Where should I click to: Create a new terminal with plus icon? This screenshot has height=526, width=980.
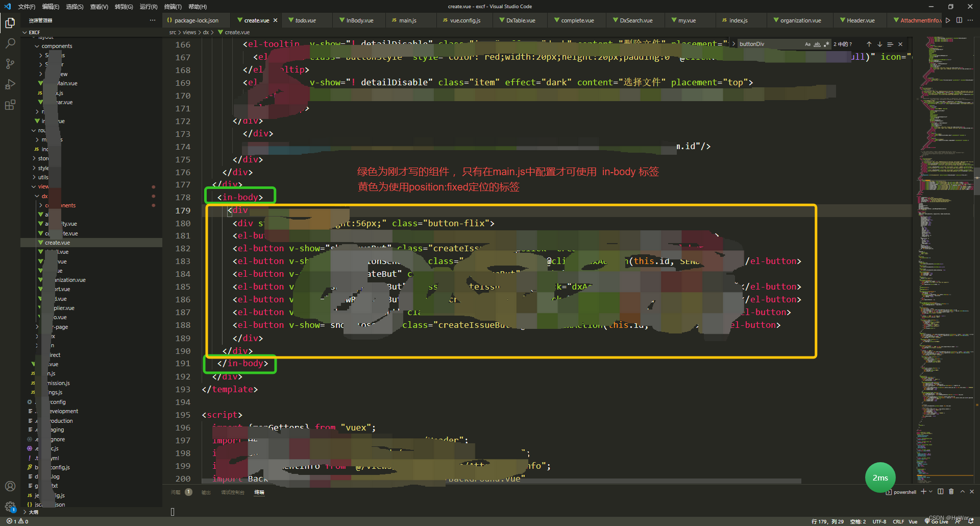(x=923, y=491)
